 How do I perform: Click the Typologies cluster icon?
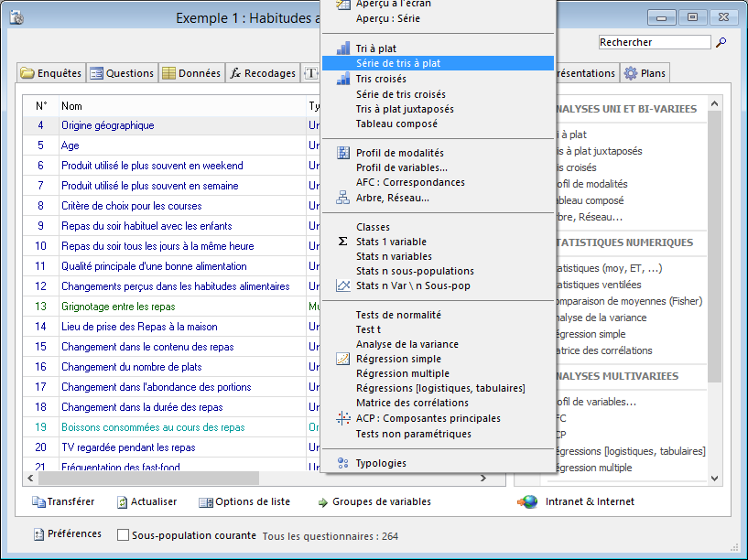[342, 463]
